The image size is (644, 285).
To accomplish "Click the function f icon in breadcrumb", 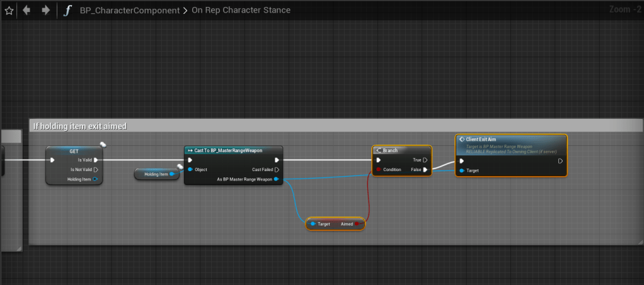I will pos(67,11).
